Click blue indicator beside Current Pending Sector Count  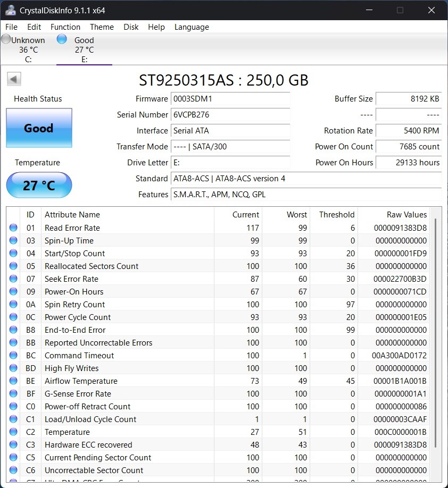13,457
